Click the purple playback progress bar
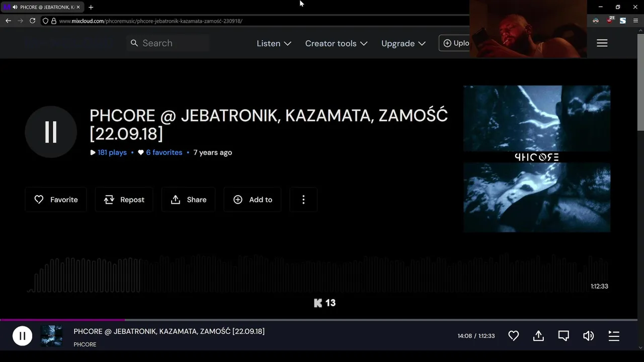Image resolution: width=644 pixels, height=362 pixels. click(62, 320)
